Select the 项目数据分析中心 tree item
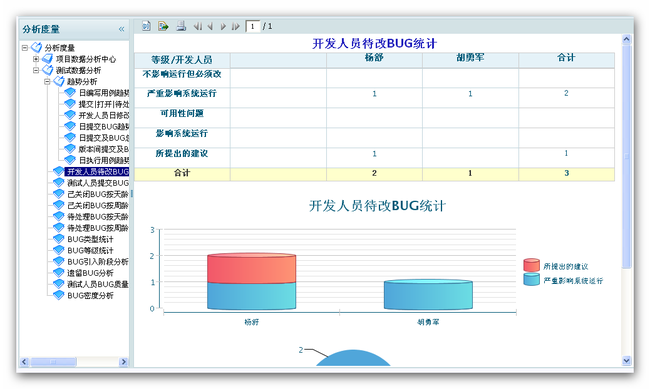650x389 pixels. (x=86, y=59)
